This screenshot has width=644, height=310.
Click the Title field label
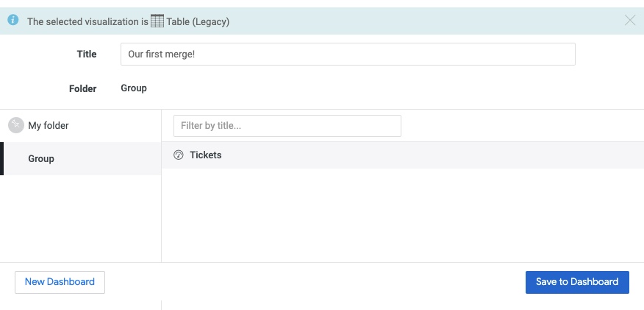click(87, 54)
